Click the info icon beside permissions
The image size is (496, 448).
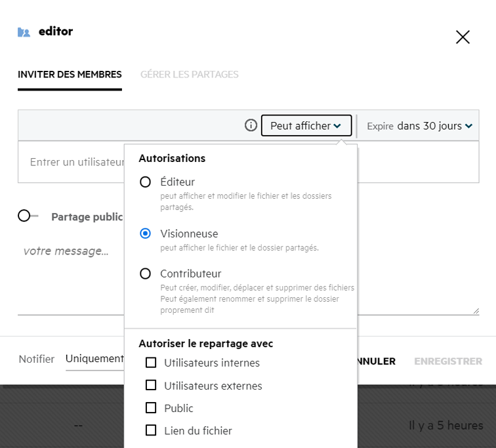click(x=251, y=125)
